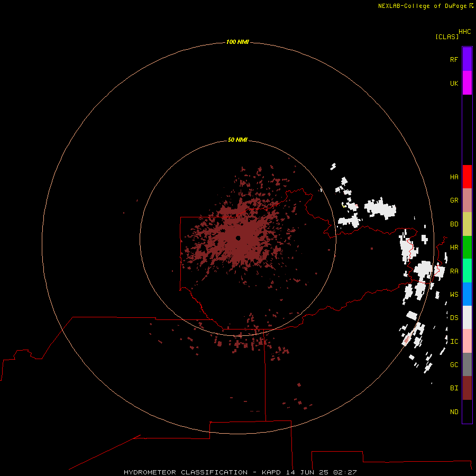Click the ND legend label
This screenshot has height=476, width=476.
454,411
